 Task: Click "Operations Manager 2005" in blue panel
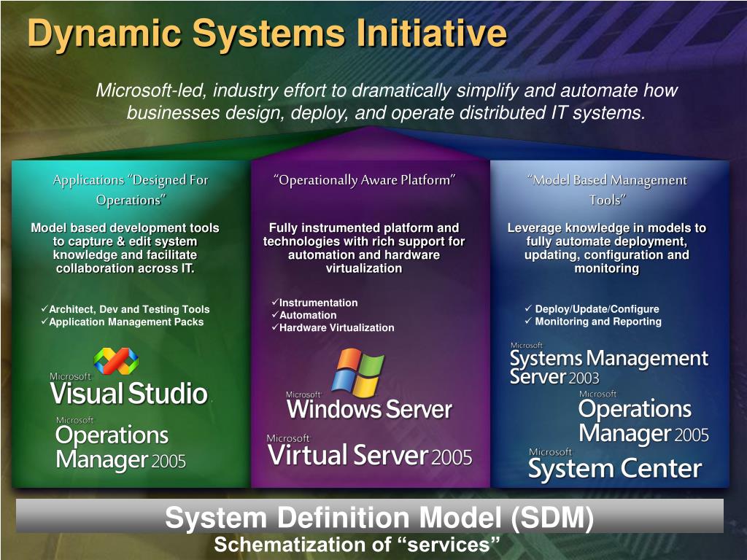click(x=643, y=419)
